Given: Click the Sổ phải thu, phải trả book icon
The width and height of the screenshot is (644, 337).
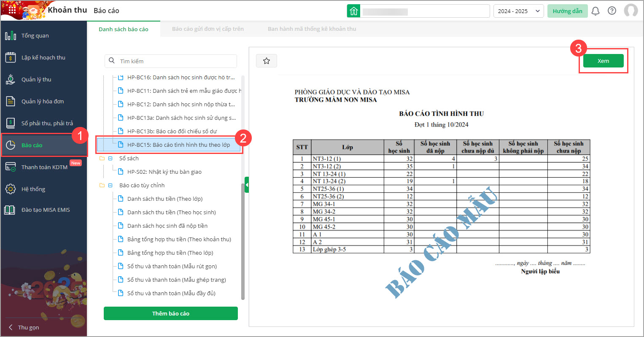Looking at the screenshot, I should point(11,123).
